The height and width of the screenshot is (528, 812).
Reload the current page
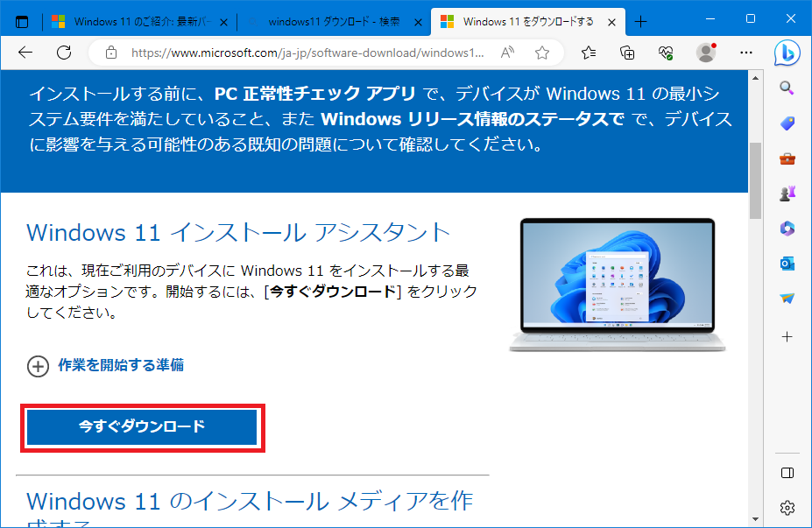click(64, 53)
